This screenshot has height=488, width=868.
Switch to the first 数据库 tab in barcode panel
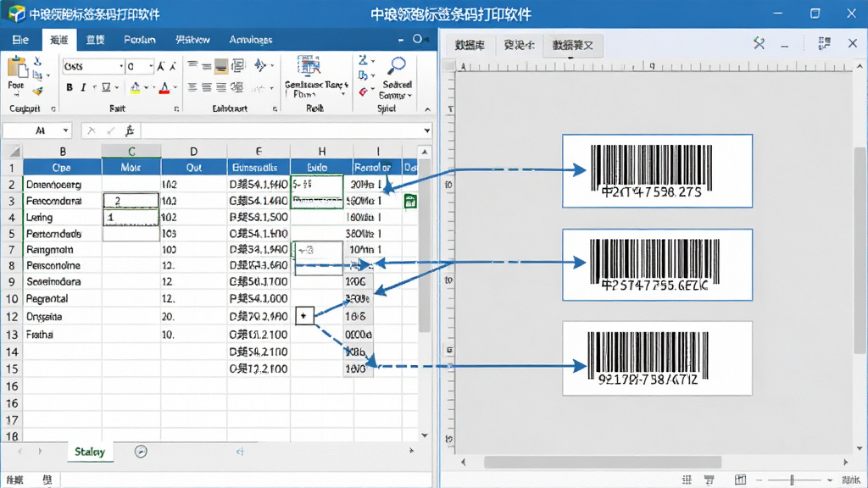tap(470, 46)
